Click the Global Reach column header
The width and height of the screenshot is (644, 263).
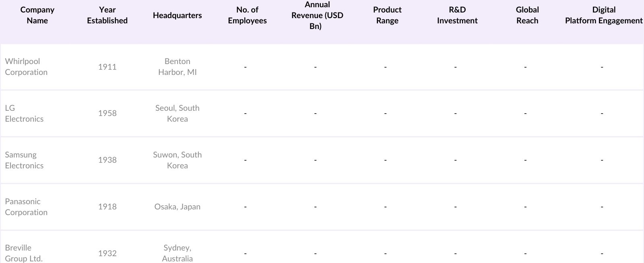[x=527, y=15]
